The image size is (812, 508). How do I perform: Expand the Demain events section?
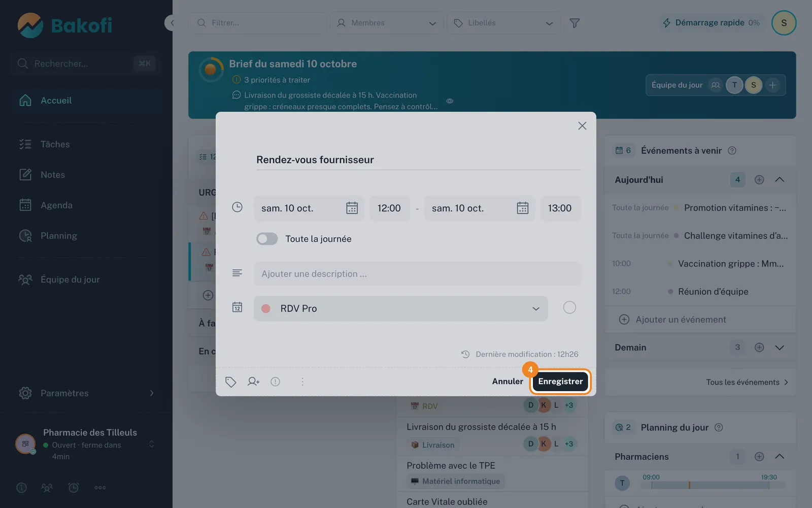coord(780,347)
